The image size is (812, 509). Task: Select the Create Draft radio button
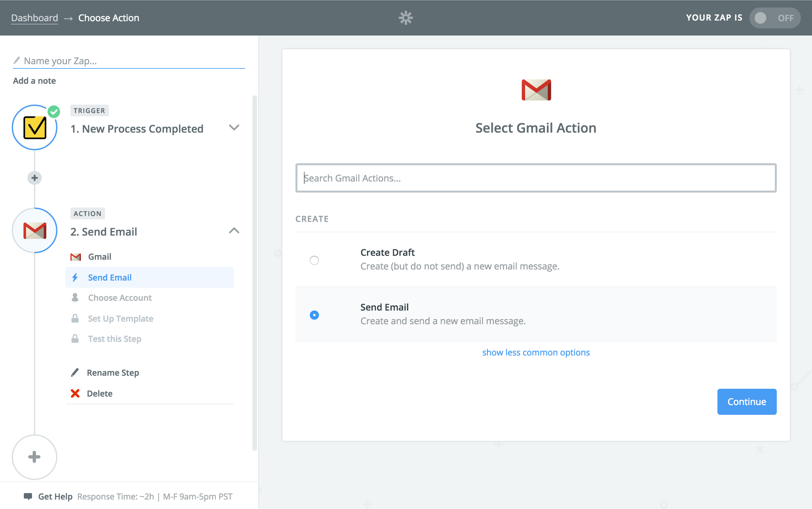point(314,260)
